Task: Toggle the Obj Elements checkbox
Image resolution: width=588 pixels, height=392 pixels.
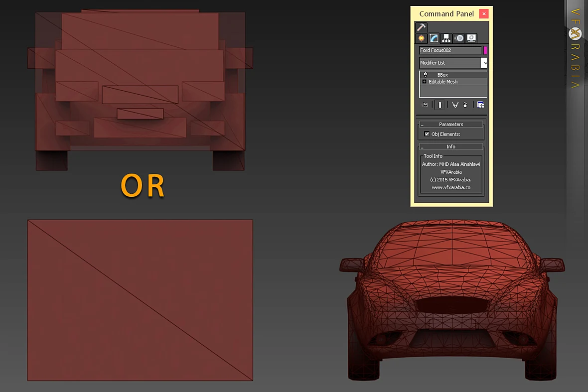Action: pos(427,134)
